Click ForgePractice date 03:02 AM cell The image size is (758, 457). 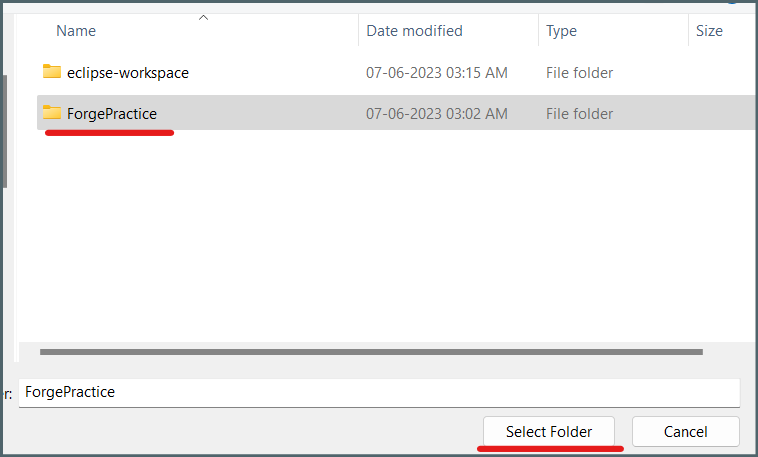click(x=437, y=114)
